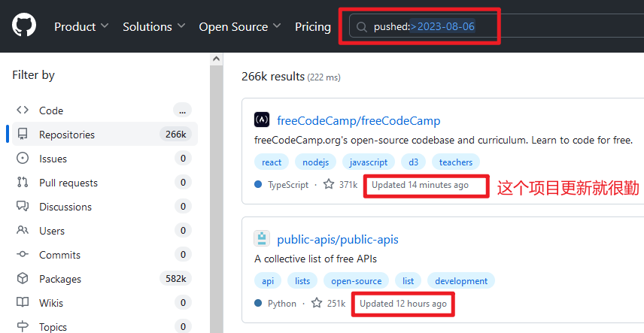
Task: Click the Wikis open-book icon
Action: (x=22, y=302)
